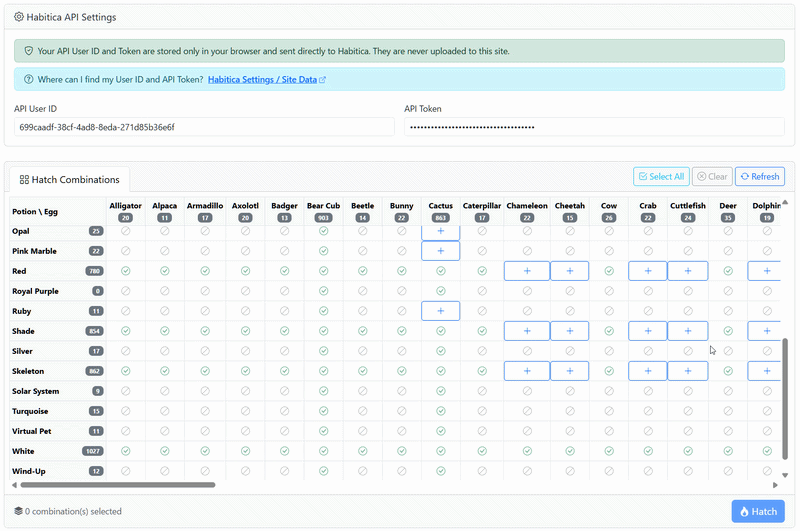Add the Skeleton Cheetah combination
800x531 pixels.
(x=570, y=371)
